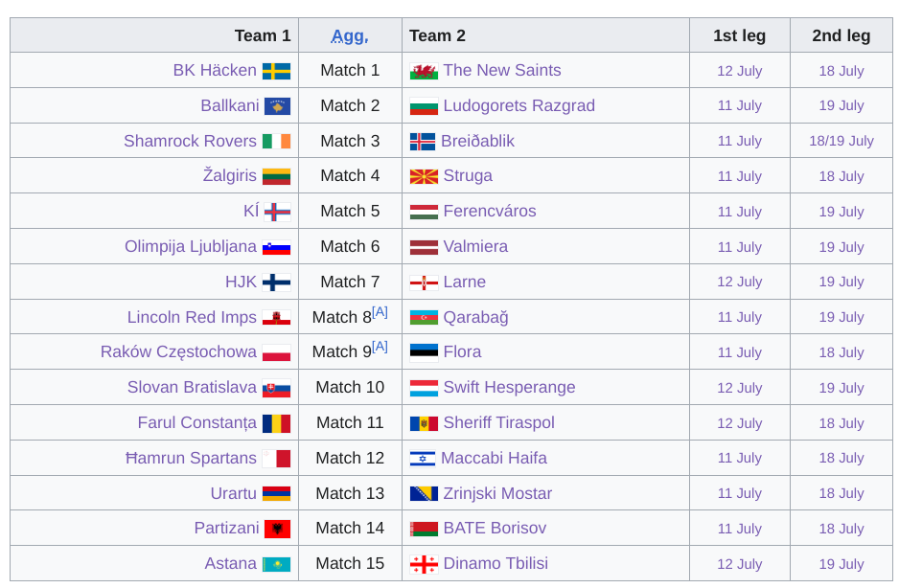Click the Icelandic flag beside Breiðablik
Viewport: 899px width, 588px height.
click(423, 142)
